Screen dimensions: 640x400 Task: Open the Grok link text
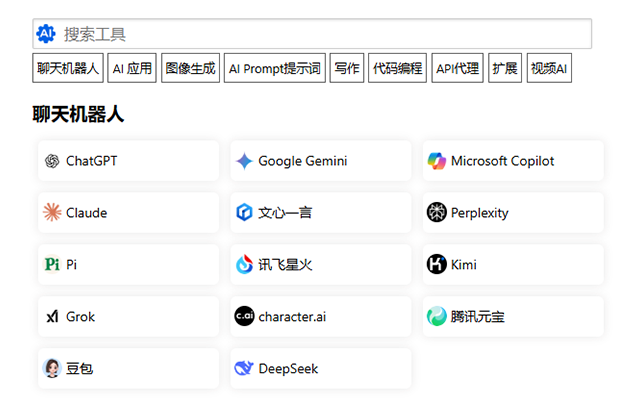[80, 316]
